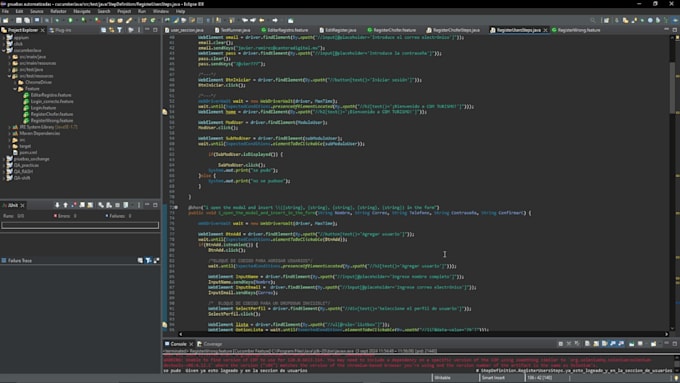Viewport: 680px width, 383px height.
Task: Click the JUnit Test Run History icon
Action: click(126, 205)
